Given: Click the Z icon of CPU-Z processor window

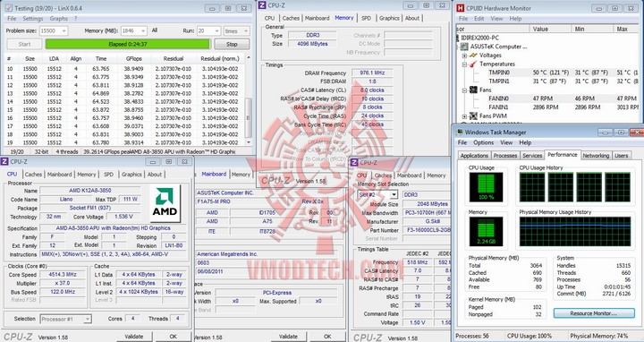Looking at the screenshot, I should tap(4, 161).
